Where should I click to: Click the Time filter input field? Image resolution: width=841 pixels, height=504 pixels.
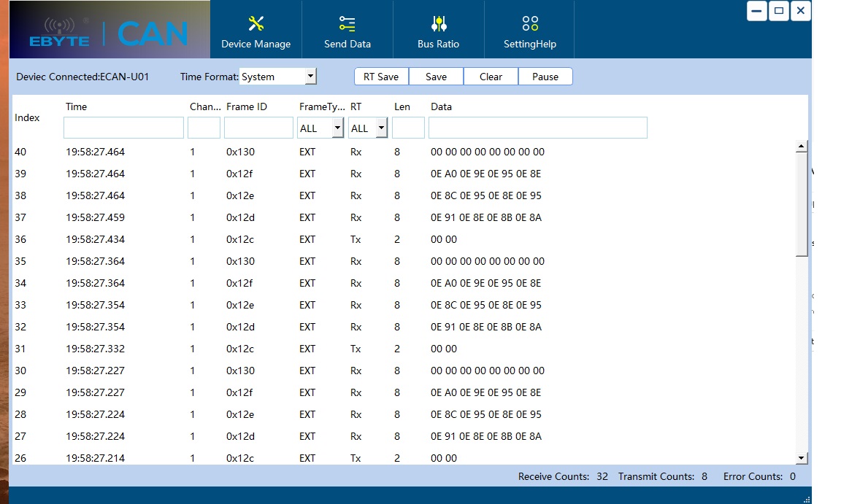[123, 128]
